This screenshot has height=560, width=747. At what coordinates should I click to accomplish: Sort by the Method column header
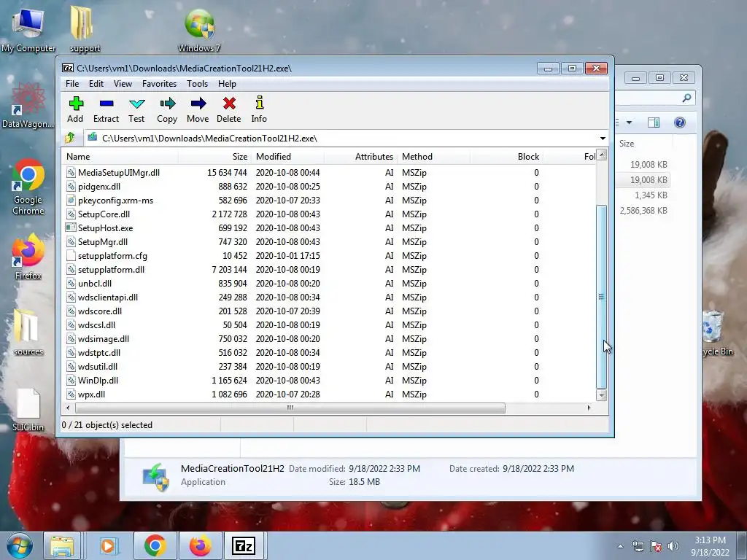pos(433,157)
